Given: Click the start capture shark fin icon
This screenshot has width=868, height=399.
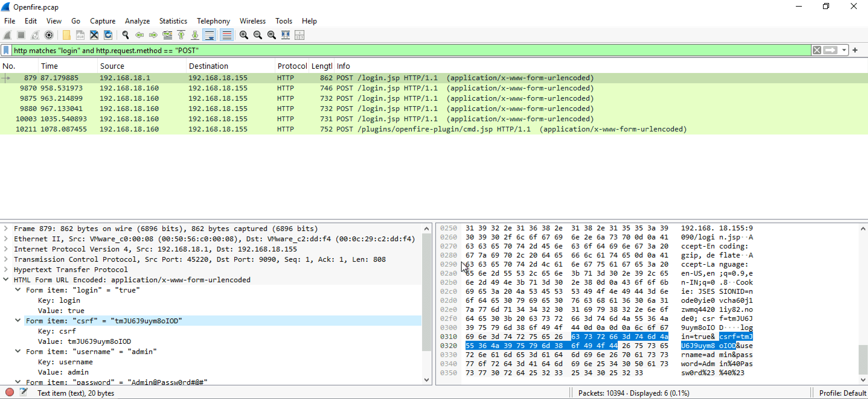Looking at the screenshot, I should (x=7, y=35).
